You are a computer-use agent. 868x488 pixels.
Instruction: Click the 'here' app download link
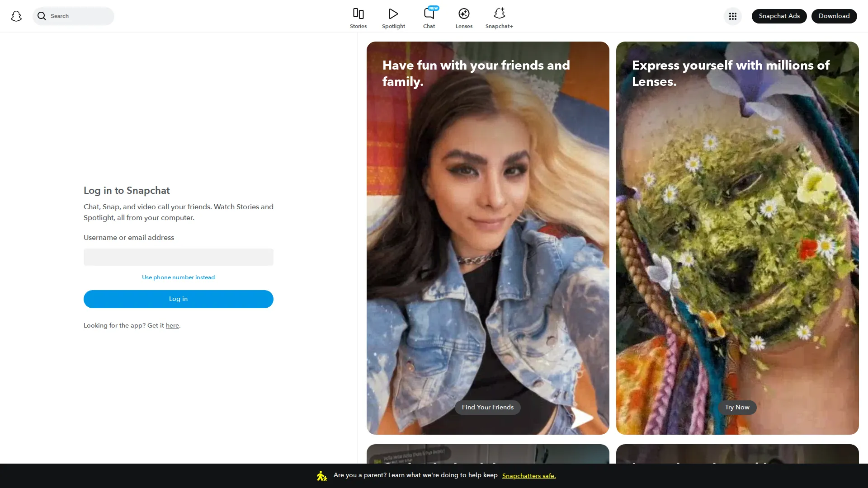click(x=172, y=325)
